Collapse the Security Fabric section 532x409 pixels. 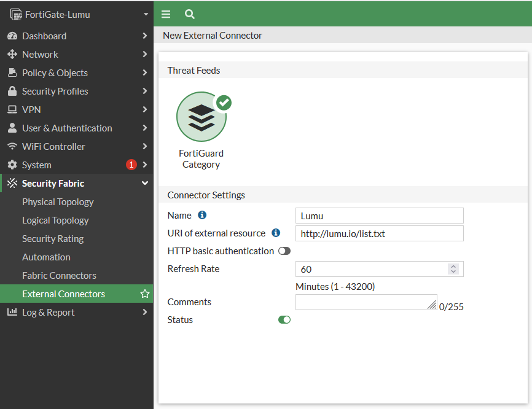tap(76, 183)
